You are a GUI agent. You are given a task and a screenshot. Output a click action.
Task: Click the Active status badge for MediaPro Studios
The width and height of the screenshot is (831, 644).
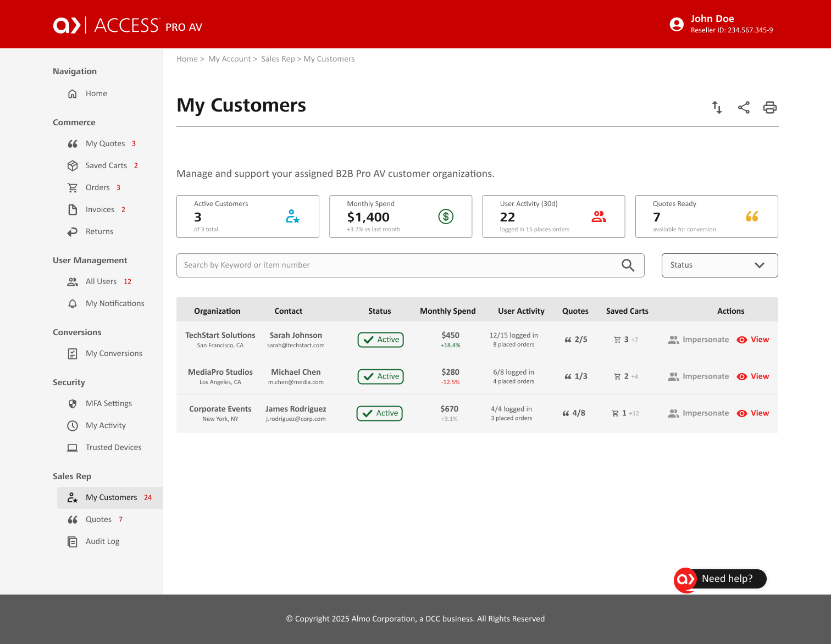point(381,377)
